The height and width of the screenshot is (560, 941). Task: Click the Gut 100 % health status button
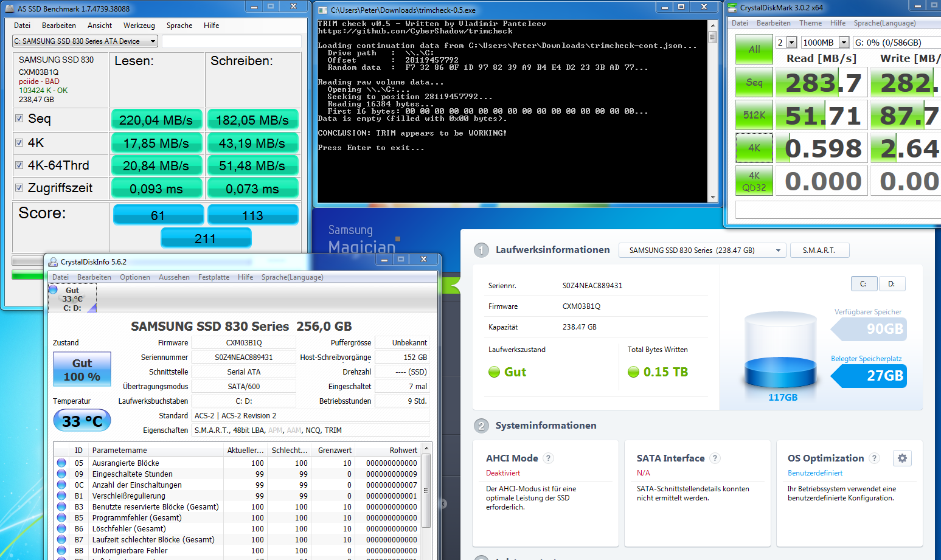coord(82,369)
